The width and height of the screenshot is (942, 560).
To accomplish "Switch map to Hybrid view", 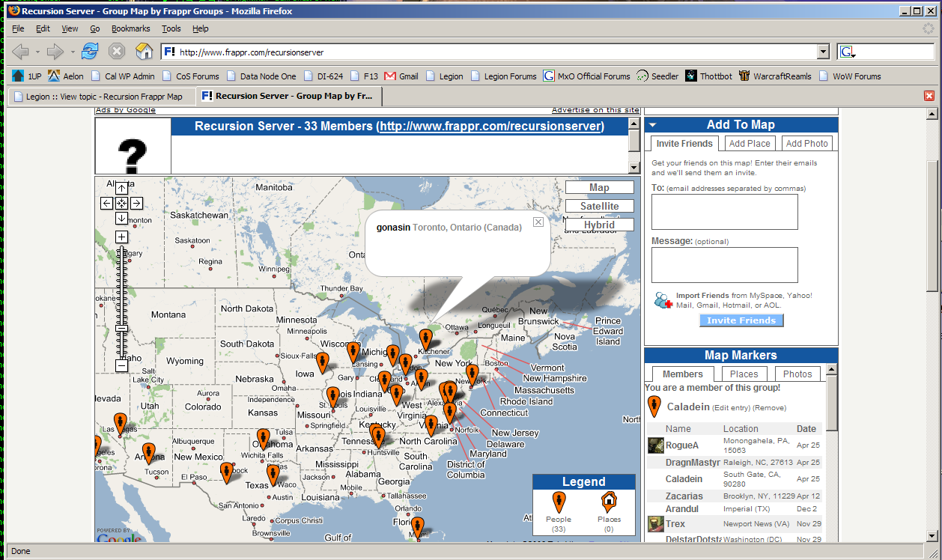I will coord(599,225).
